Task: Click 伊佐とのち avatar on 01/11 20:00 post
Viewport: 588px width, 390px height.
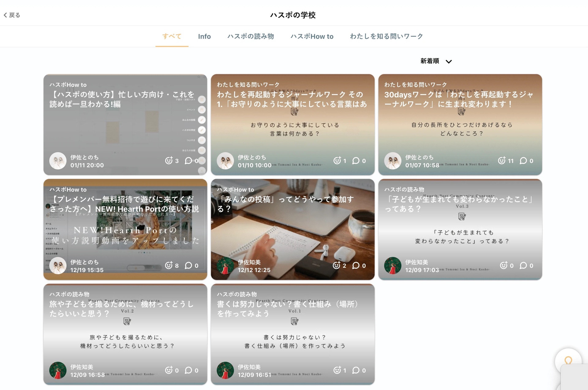Action: 58,161
